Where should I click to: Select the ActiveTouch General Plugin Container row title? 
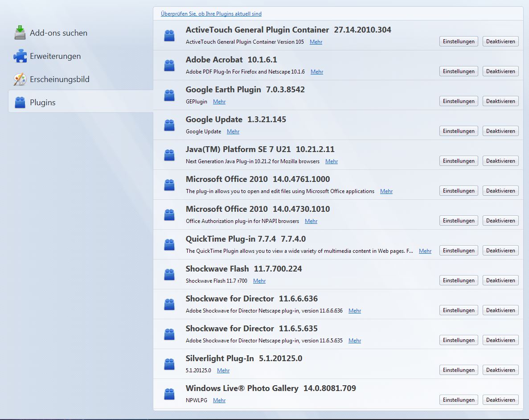point(257,30)
